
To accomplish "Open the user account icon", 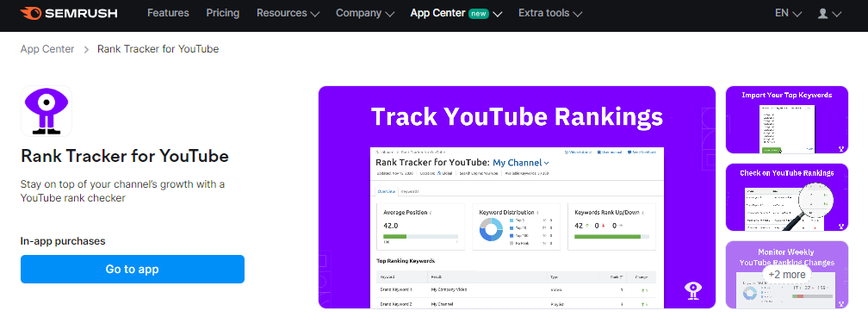I will point(829,13).
